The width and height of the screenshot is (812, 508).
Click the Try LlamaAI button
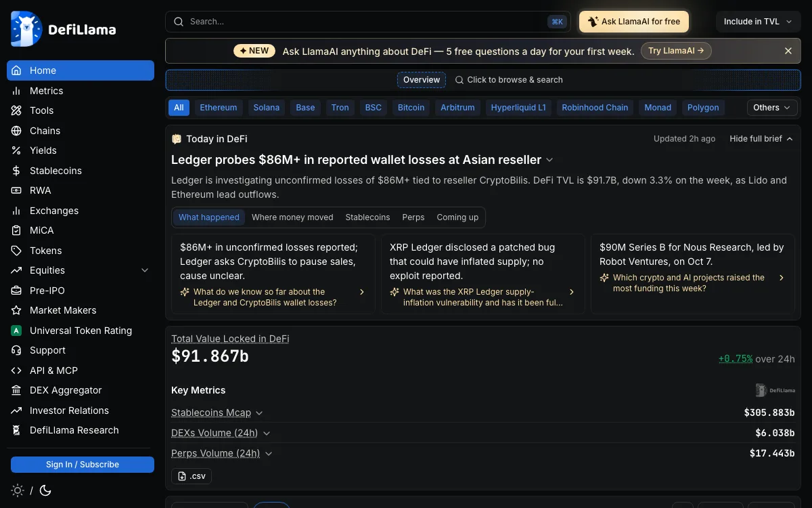(676, 51)
